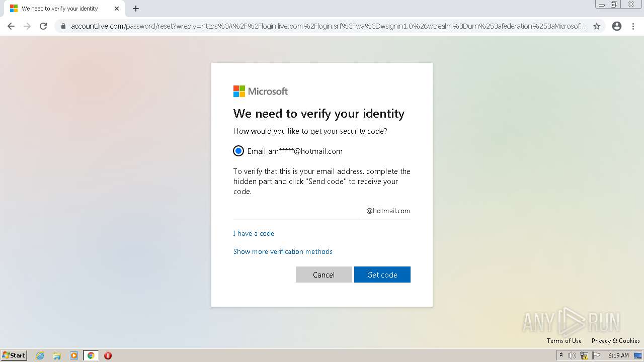This screenshot has width=644, height=362.
Task: Open Privacy & Cookies link
Action: tap(615, 341)
